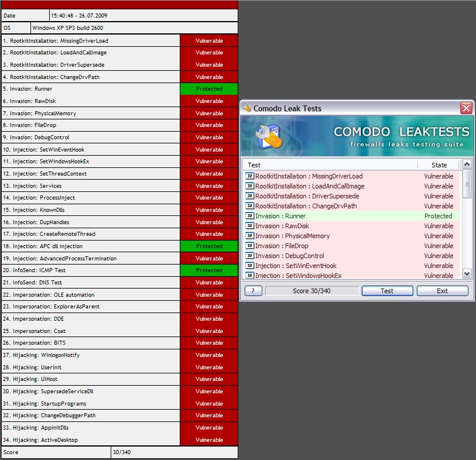Click Protected cell for report row 5

tap(209, 89)
